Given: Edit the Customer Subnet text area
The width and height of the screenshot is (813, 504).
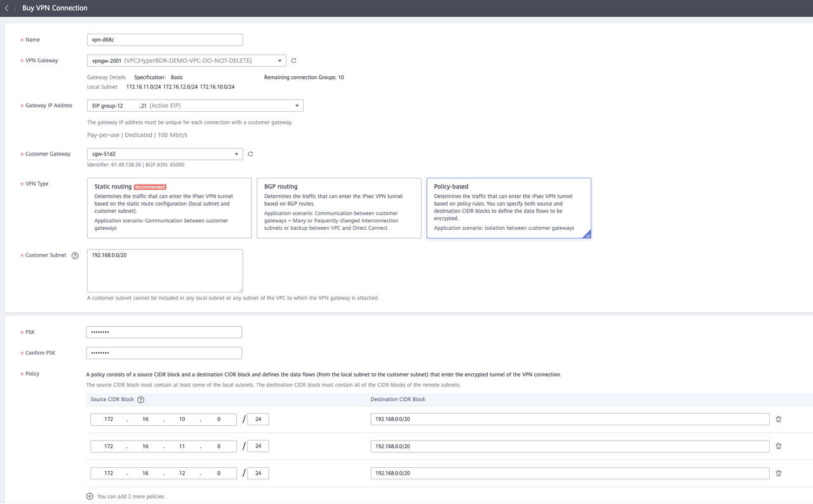Looking at the screenshot, I should click(165, 270).
